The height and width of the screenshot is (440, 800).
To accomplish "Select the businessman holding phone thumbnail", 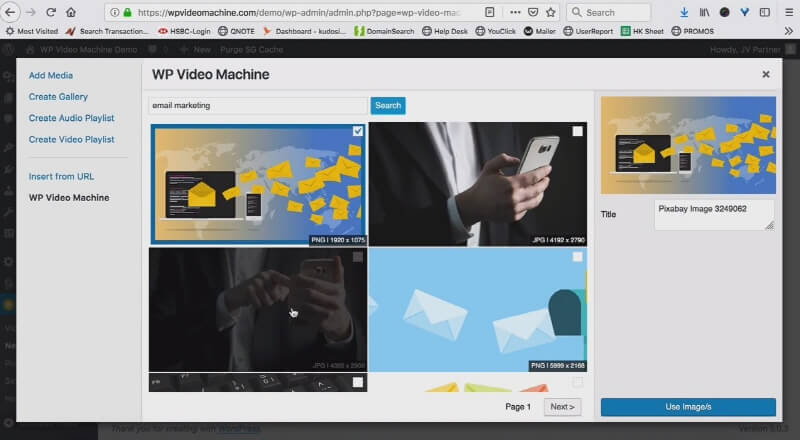I will [478, 184].
